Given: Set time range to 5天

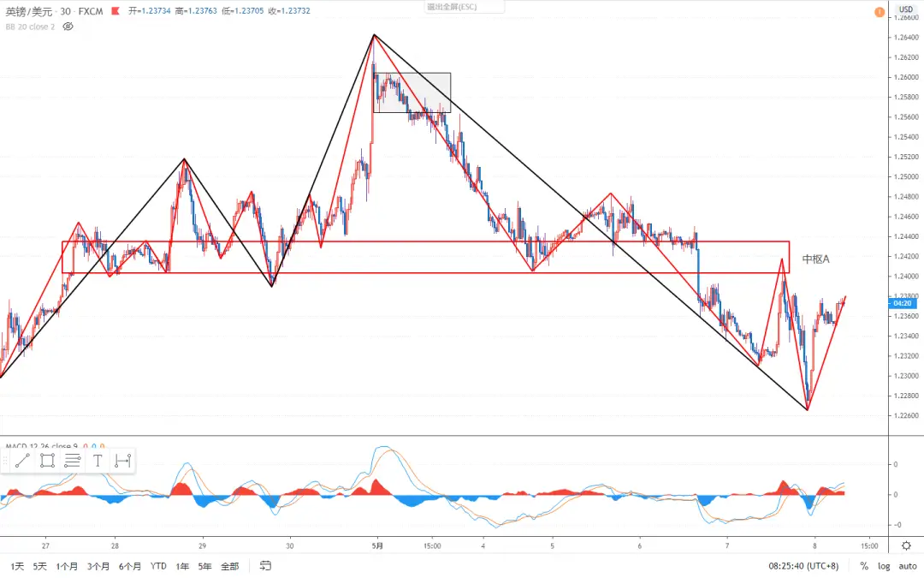Looking at the screenshot, I should tap(39, 566).
